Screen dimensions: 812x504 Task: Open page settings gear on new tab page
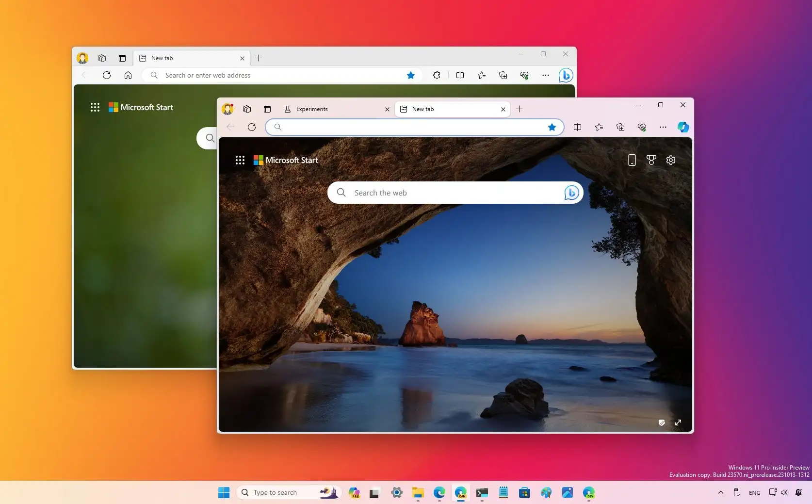(671, 160)
